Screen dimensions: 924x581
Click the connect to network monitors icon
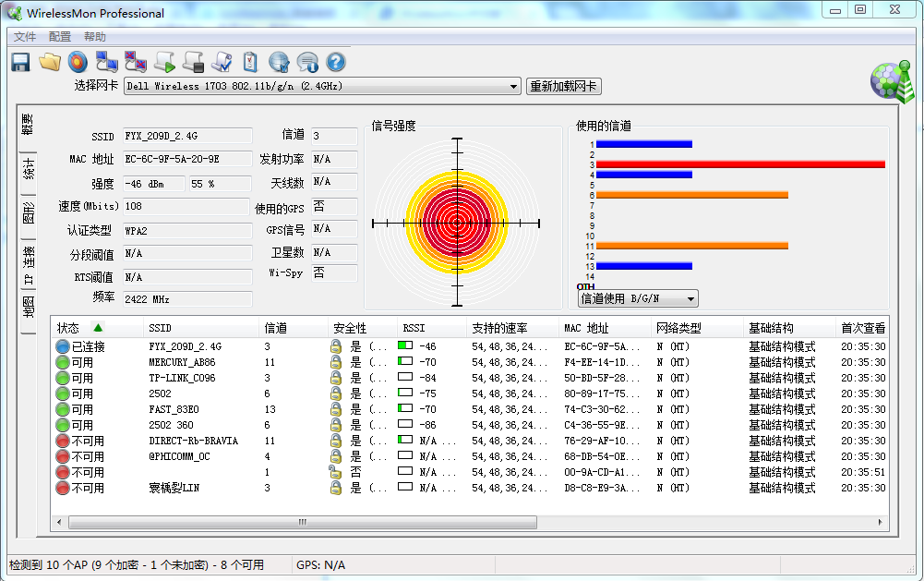tap(107, 62)
